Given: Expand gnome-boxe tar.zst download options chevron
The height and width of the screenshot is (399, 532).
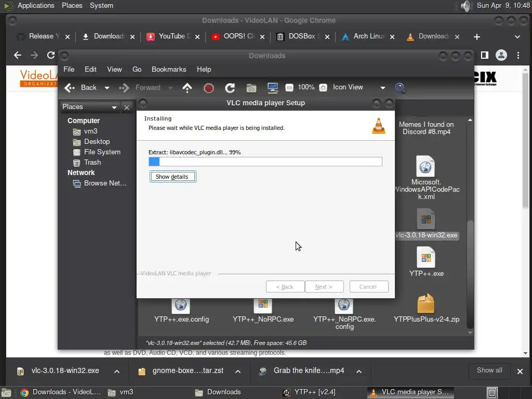Looking at the screenshot, I should (238, 371).
